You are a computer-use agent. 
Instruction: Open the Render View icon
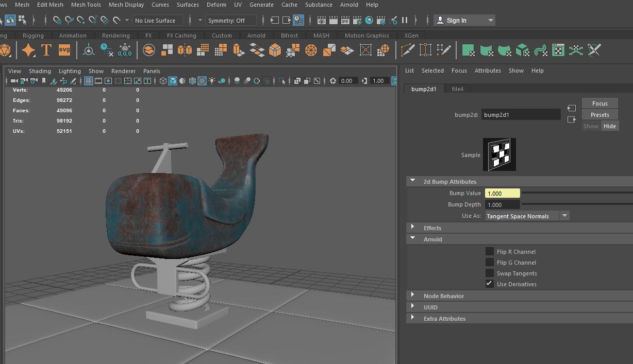tap(321, 20)
